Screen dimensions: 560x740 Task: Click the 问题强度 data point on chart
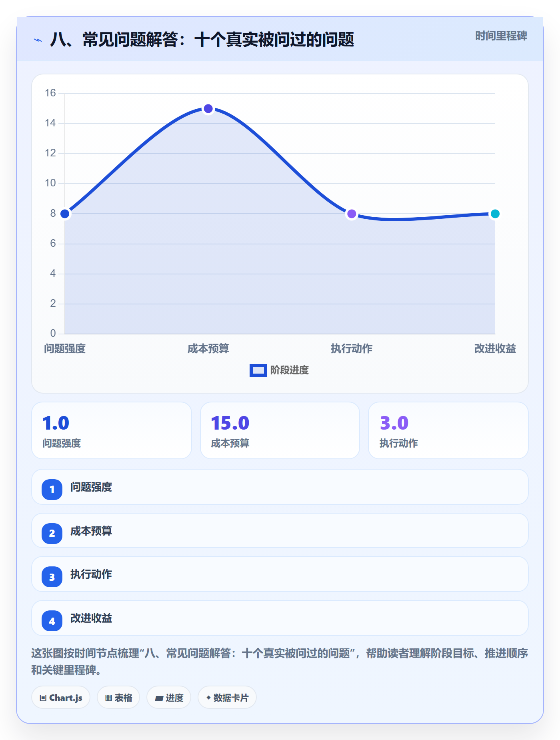point(65,214)
